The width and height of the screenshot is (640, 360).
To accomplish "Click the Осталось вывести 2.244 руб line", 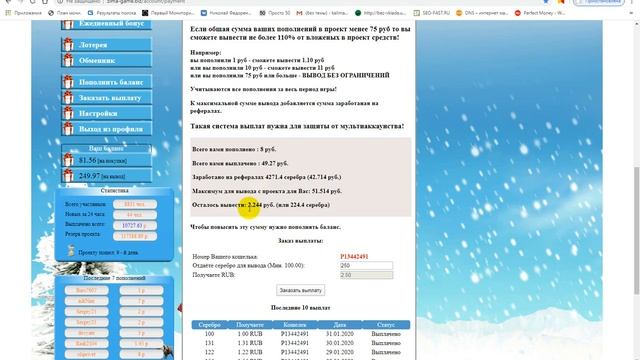I will click(261, 205).
